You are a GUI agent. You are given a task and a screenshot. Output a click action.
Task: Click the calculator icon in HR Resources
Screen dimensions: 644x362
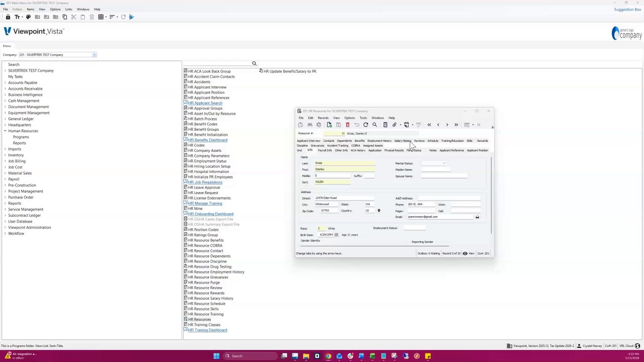pyautogui.click(x=385, y=125)
